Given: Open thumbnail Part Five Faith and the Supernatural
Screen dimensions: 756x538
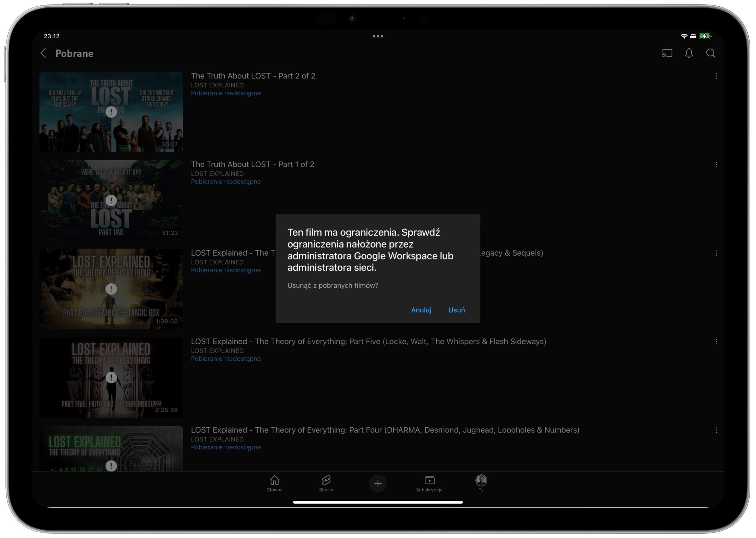Looking at the screenshot, I should (x=111, y=377).
